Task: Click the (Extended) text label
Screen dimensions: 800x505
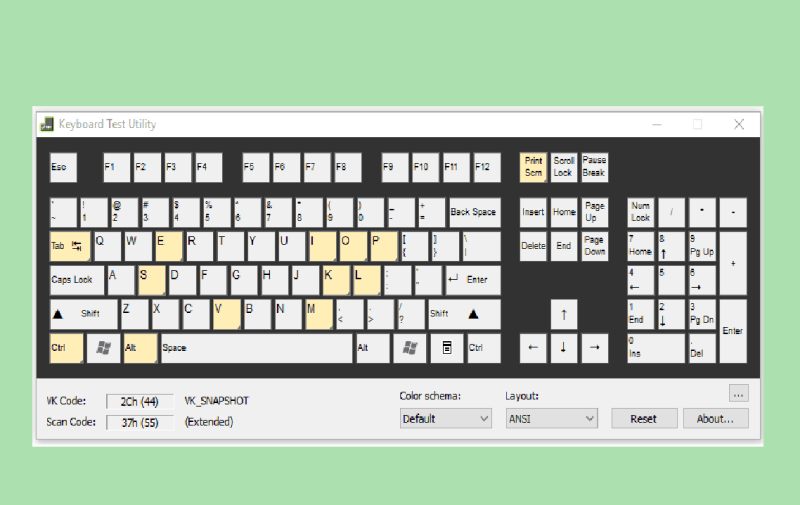Action: pyautogui.click(x=209, y=422)
